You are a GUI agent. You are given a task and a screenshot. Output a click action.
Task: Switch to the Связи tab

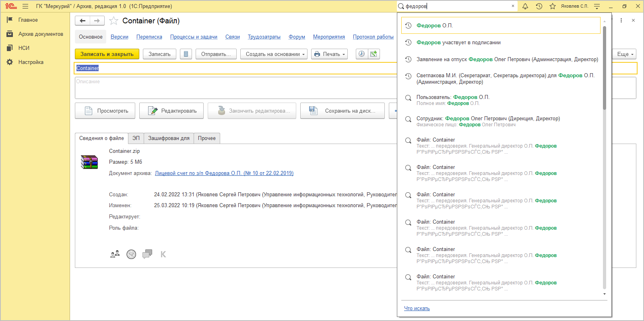(233, 37)
